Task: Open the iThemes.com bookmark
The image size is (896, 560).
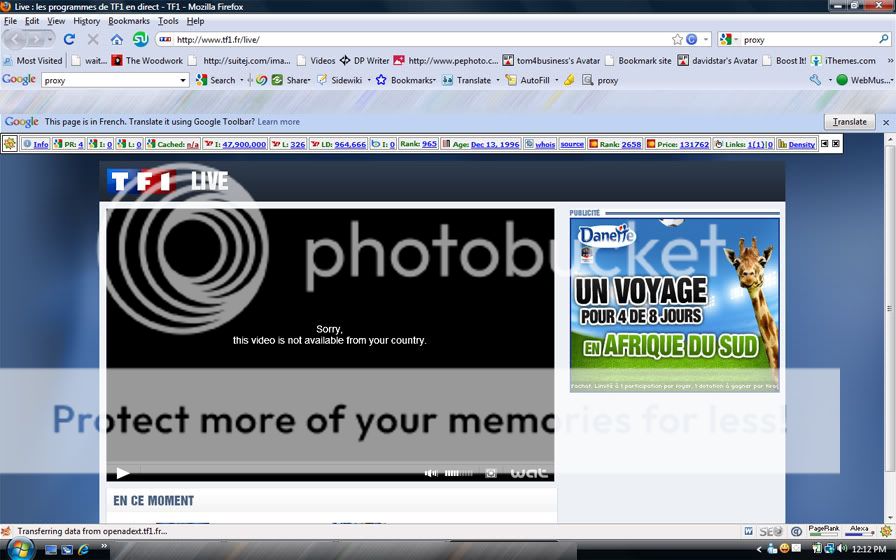Action: (x=843, y=61)
